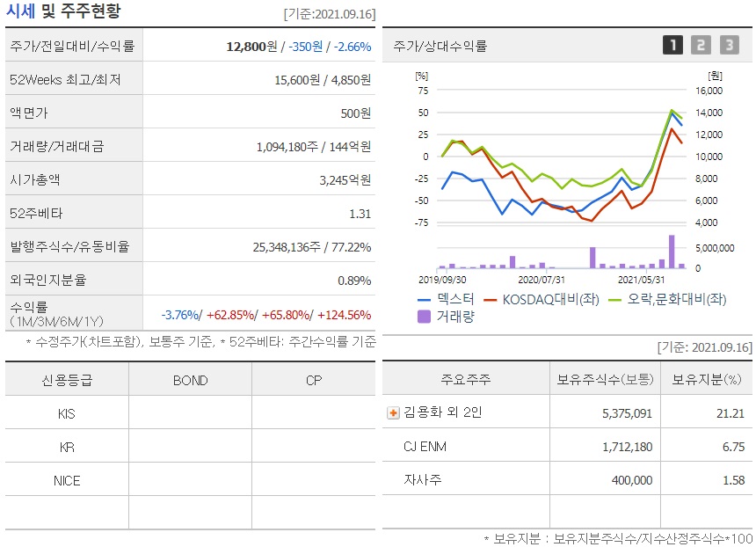Select the 외국인지분율 label
Screen dimensions: 756x547
pos(48,280)
